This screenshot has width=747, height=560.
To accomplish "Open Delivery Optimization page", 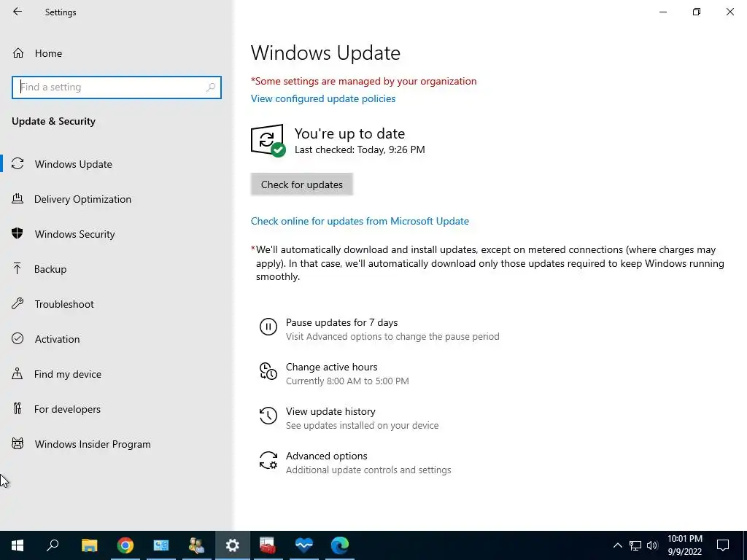I will 82,199.
